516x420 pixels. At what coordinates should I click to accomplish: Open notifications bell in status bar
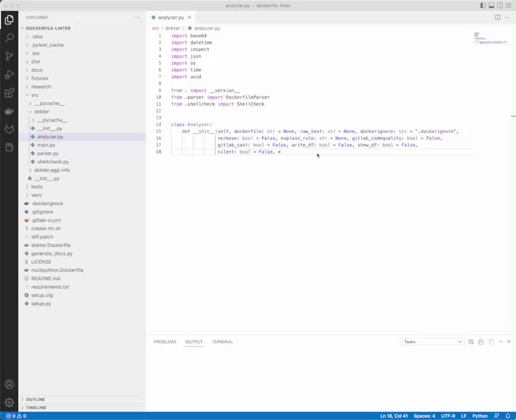tap(508, 416)
